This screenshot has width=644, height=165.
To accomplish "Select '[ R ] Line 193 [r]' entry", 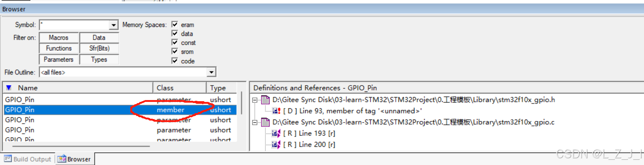I will 309,133.
